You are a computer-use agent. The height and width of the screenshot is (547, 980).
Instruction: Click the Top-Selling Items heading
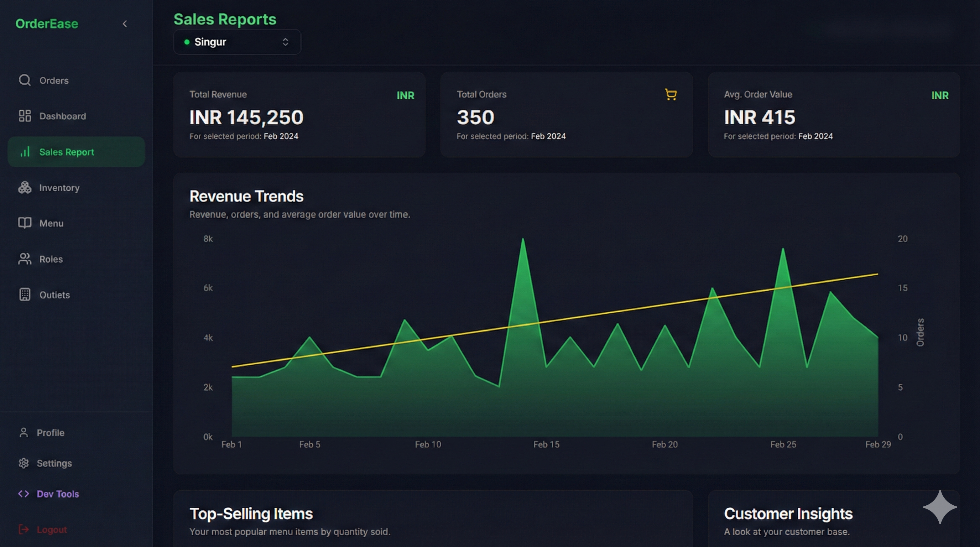pos(251,514)
